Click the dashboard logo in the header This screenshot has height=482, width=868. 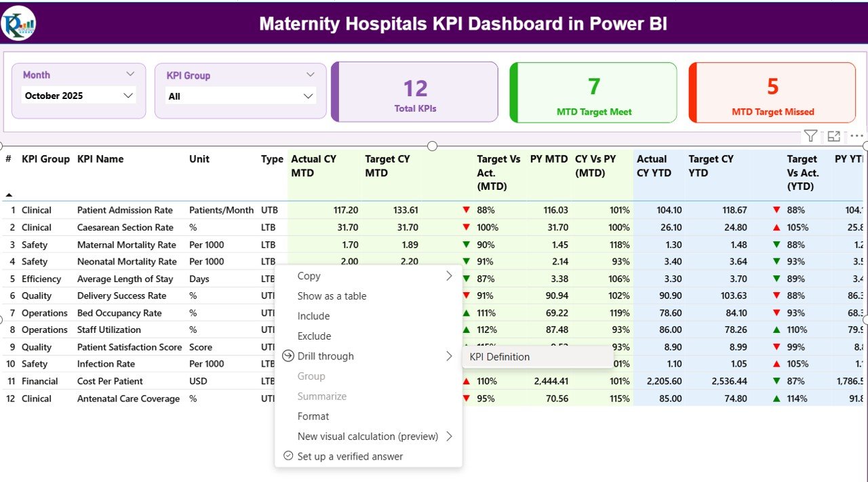click(19, 24)
